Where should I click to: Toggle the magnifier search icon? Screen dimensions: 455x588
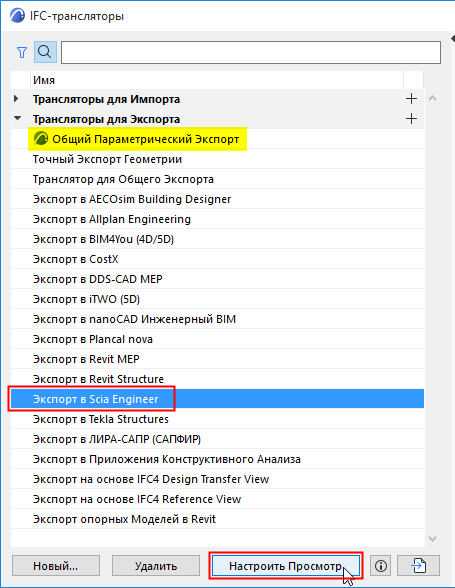pyautogui.click(x=45, y=52)
